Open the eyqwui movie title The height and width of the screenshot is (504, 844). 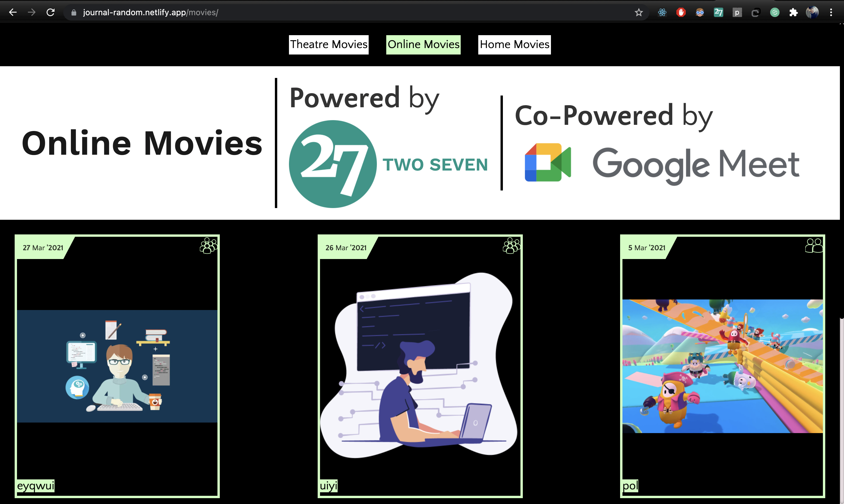36,486
